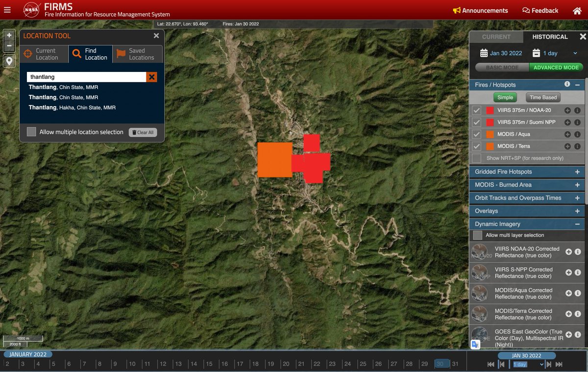
Task: Open the hamburger main menu
Action: [x=7, y=10]
